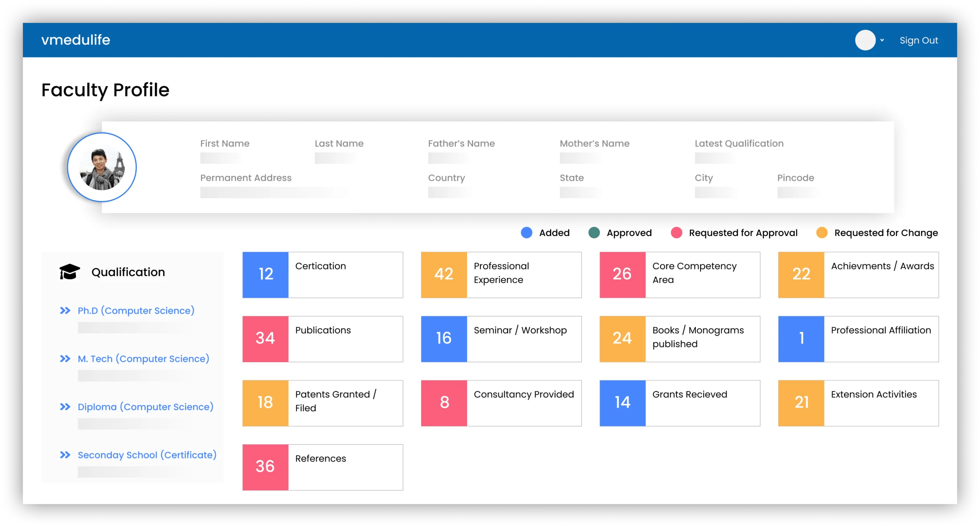This screenshot has height=527, width=980.
Task: Click the graduation cap Qualification icon
Action: [70, 272]
